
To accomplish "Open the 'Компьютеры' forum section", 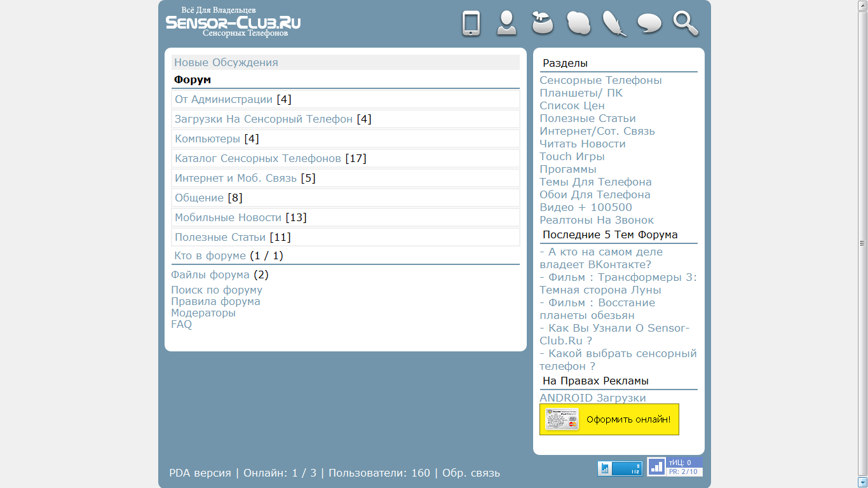I will [208, 139].
